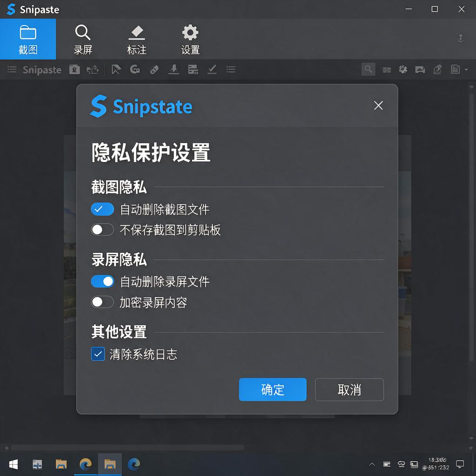Toggle 自动删除录屏文件 switch

[102, 281]
